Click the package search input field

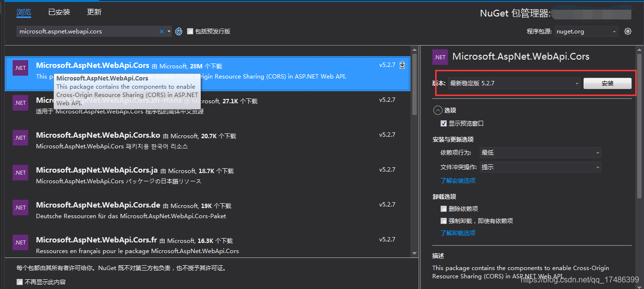tap(88, 32)
